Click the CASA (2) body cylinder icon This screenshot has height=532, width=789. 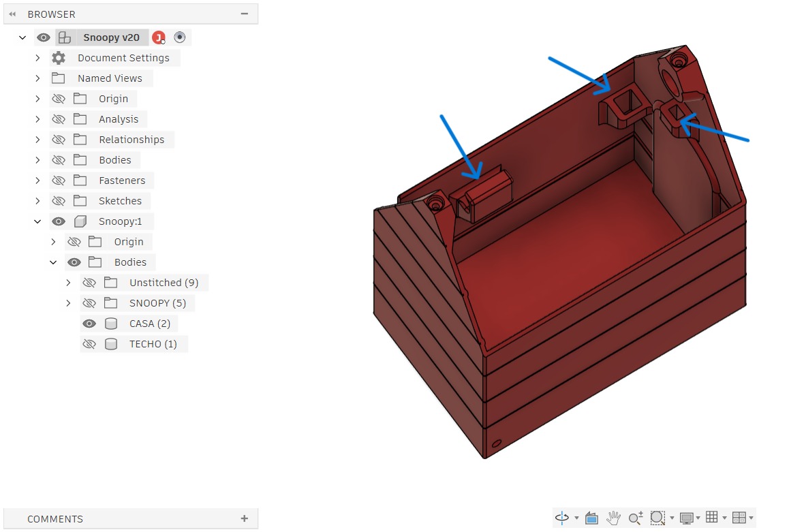111,324
